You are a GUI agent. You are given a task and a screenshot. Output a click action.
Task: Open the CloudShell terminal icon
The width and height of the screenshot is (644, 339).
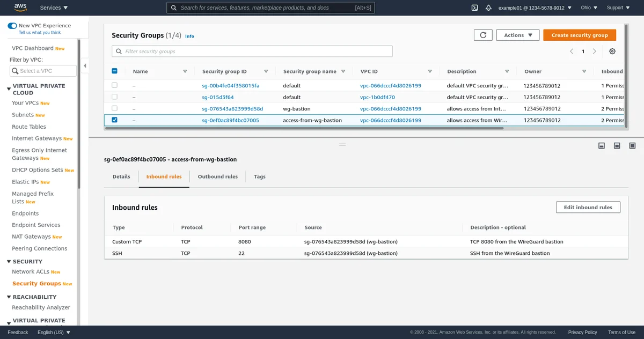(474, 8)
